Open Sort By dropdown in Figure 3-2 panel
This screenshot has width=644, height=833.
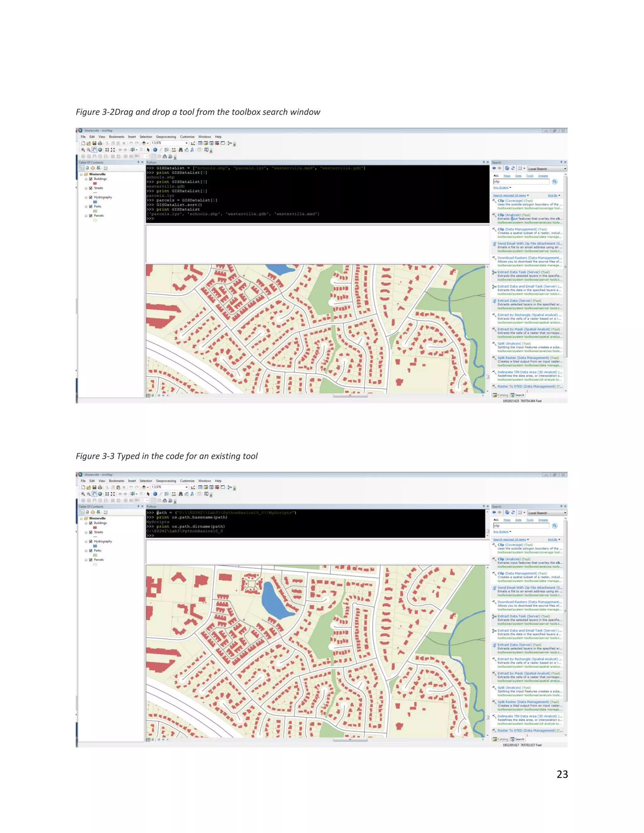(554, 195)
